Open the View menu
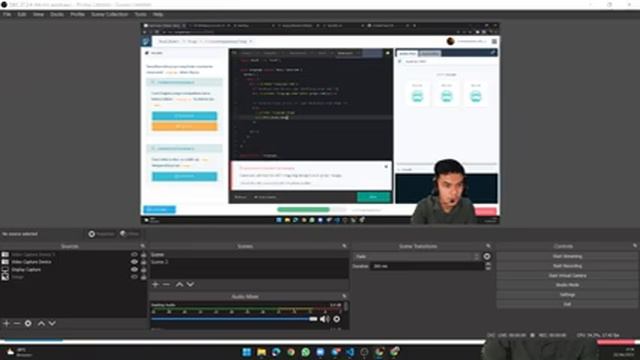The height and width of the screenshot is (360, 640). 38,14
